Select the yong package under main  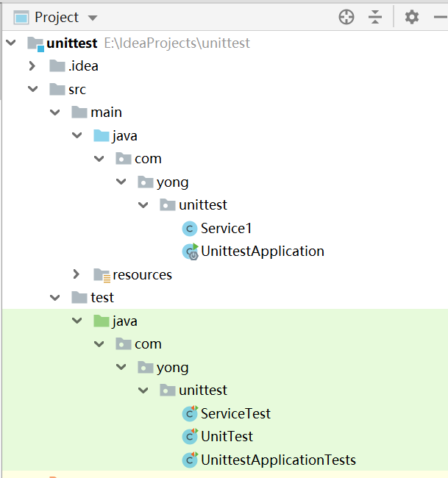click(172, 182)
